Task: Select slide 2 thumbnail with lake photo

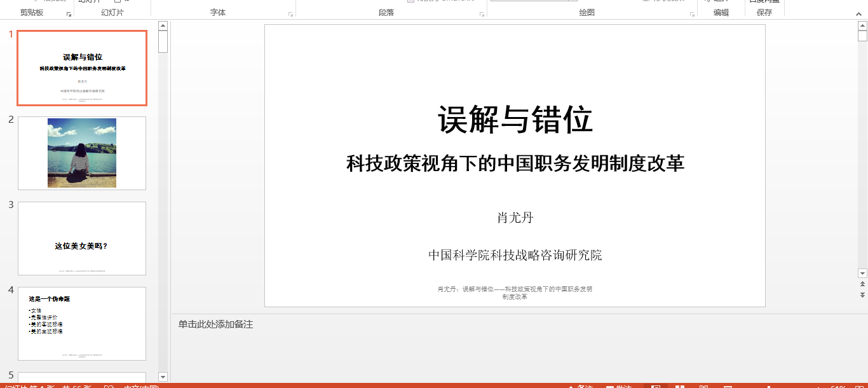Action: coord(82,153)
